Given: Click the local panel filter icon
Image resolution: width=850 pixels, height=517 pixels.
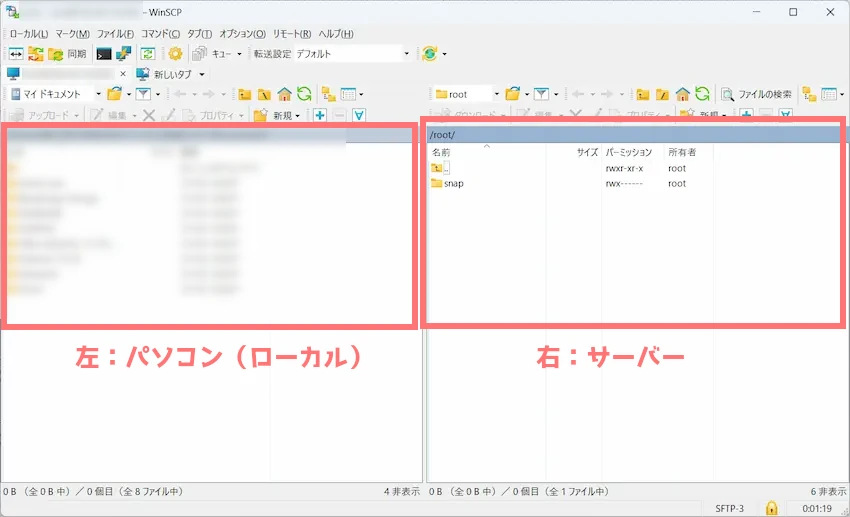Looking at the screenshot, I should (x=143, y=94).
